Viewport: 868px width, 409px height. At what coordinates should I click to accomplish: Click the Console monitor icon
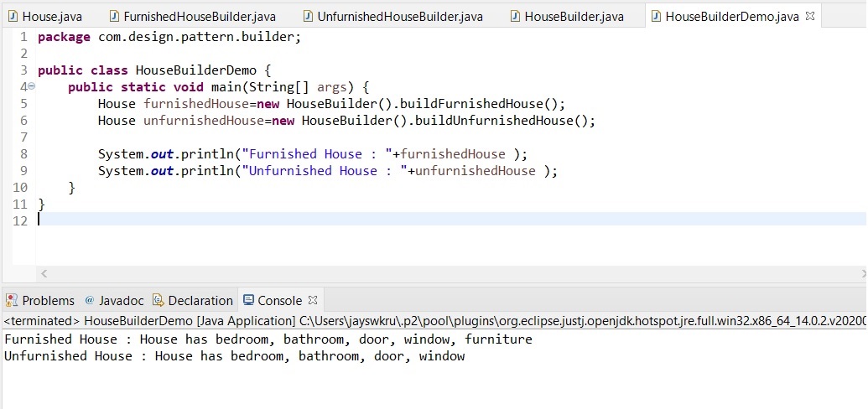248,301
